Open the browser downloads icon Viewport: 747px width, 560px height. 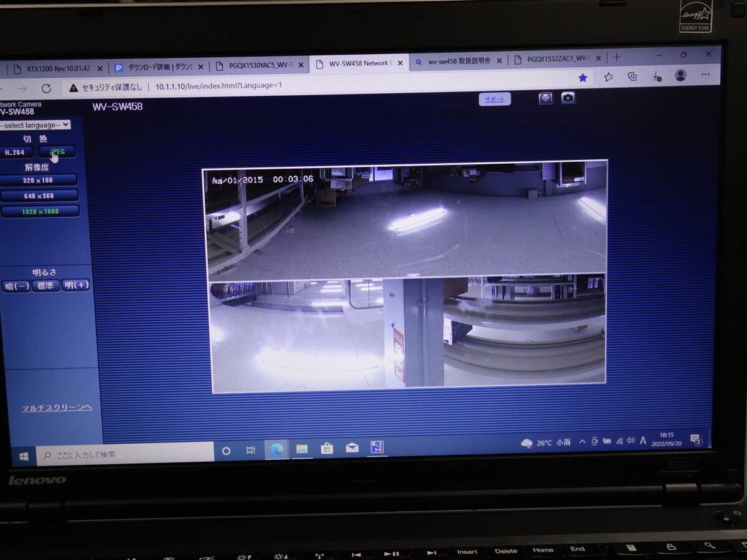pos(656,76)
